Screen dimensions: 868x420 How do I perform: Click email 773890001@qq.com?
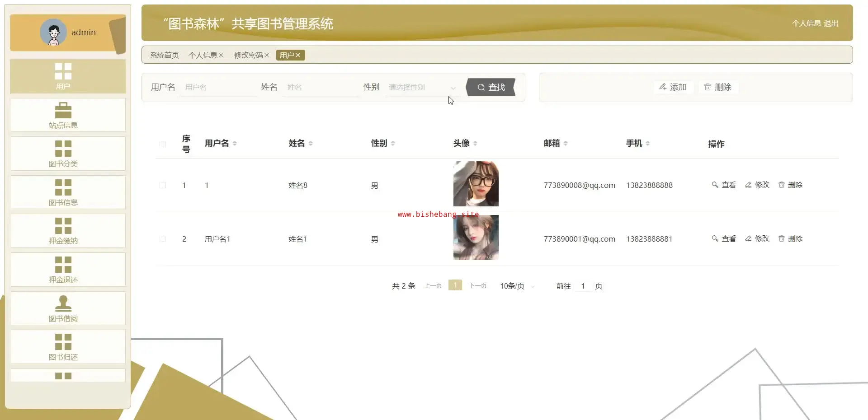pyautogui.click(x=580, y=239)
